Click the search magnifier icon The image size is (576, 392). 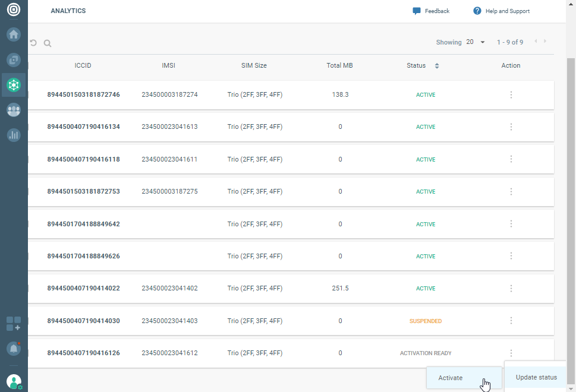[48, 43]
